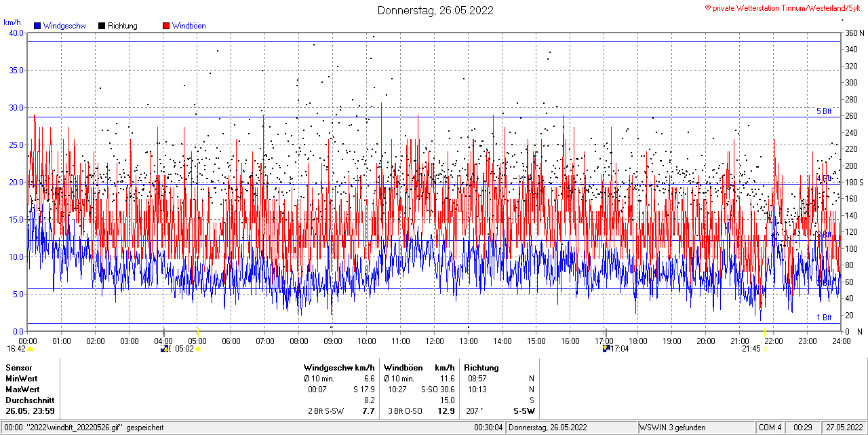Click the 2 Bft S-SW reading

(x=326, y=411)
